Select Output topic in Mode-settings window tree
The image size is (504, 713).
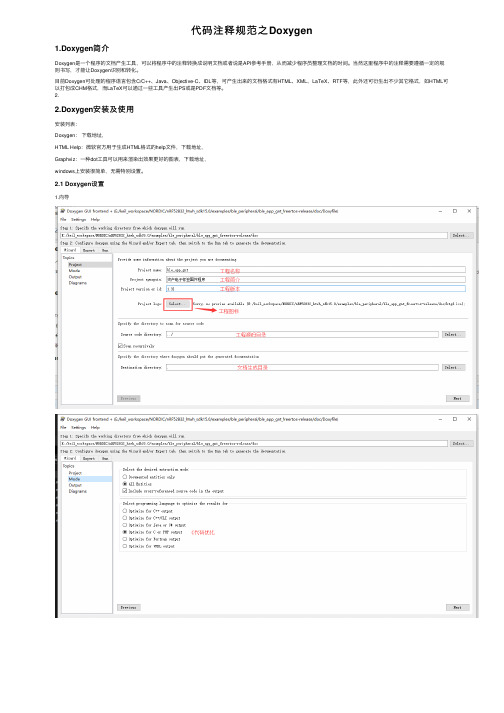(x=75, y=485)
